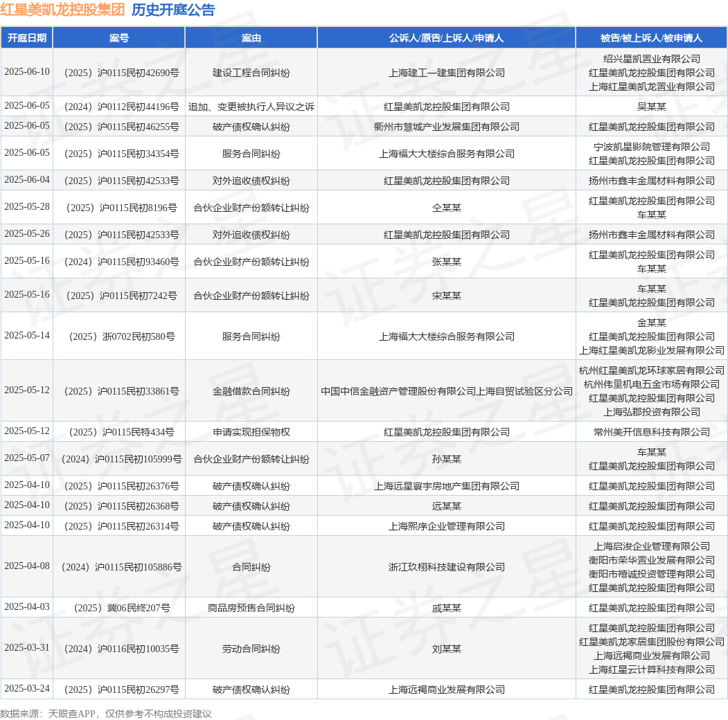The height and width of the screenshot is (720, 728).
Task: Click case number (2025)沪0115民初26297号
Action: point(122,690)
